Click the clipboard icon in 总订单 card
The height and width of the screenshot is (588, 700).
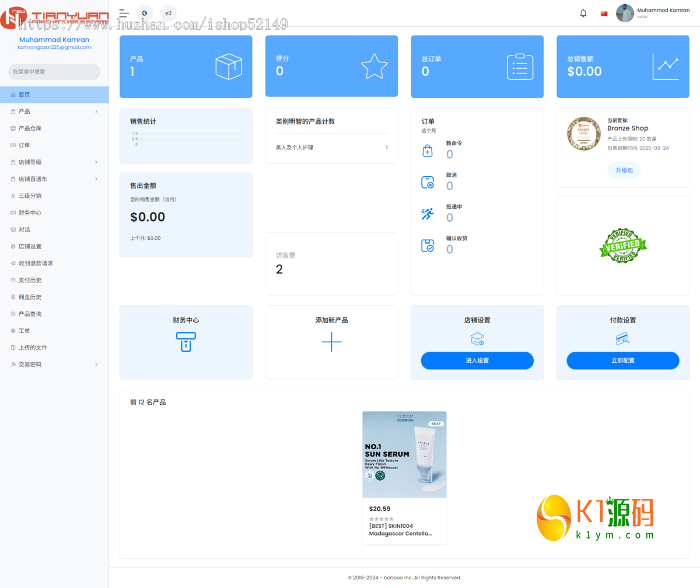[520, 66]
